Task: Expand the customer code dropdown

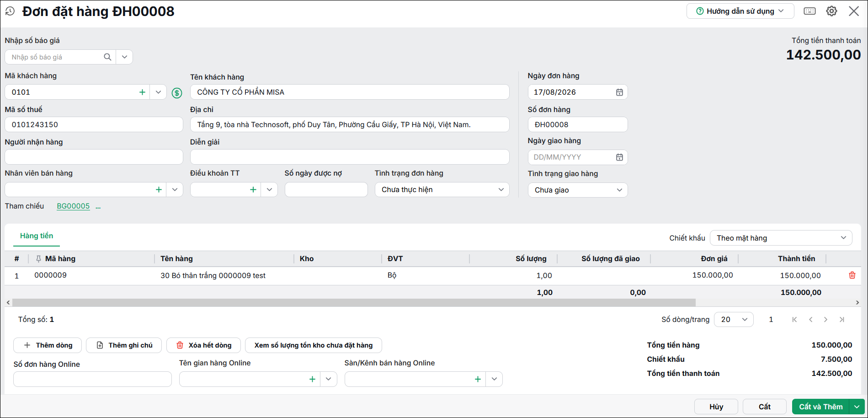Action: [x=158, y=92]
